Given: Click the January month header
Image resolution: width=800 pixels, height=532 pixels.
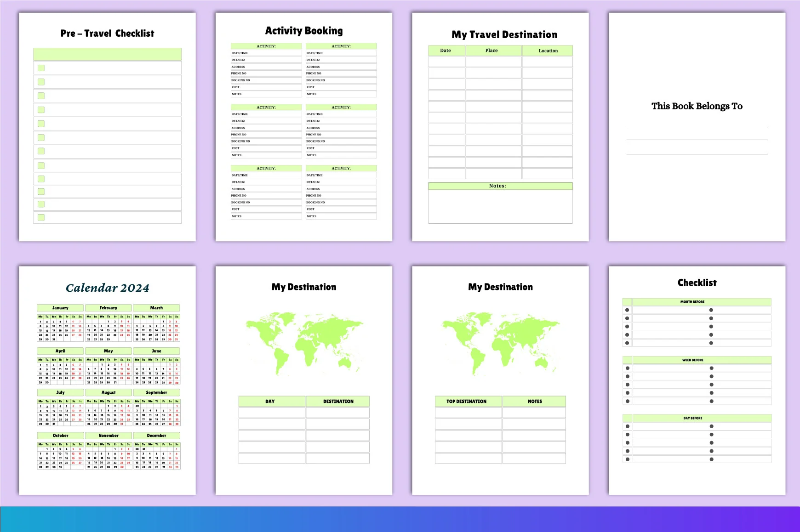Looking at the screenshot, I should pos(60,308).
